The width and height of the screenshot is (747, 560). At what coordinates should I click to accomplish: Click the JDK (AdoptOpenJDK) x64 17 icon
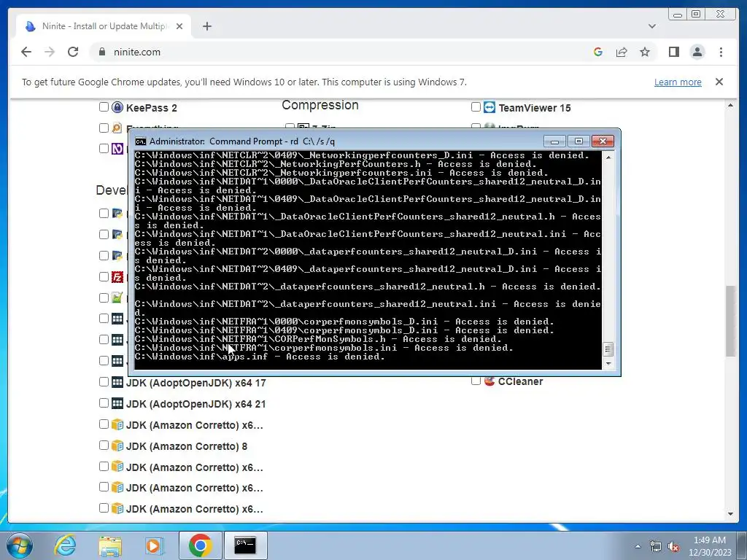click(117, 382)
